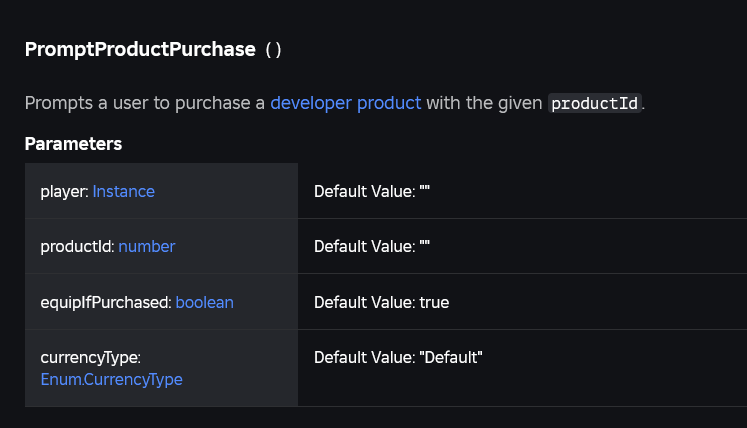Click the Default Value cell in the player row
747x428 pixels.
tap(371, 191)
